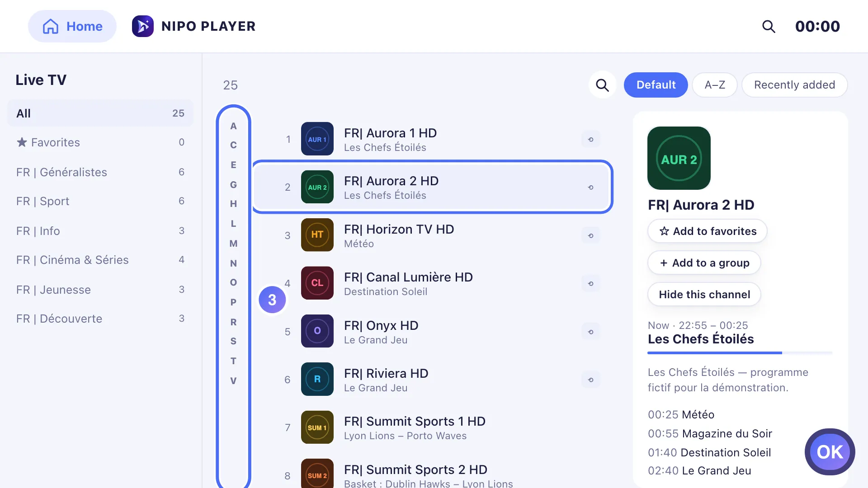
Task: Select the Favorites category
Action: (x=100, y=142)
